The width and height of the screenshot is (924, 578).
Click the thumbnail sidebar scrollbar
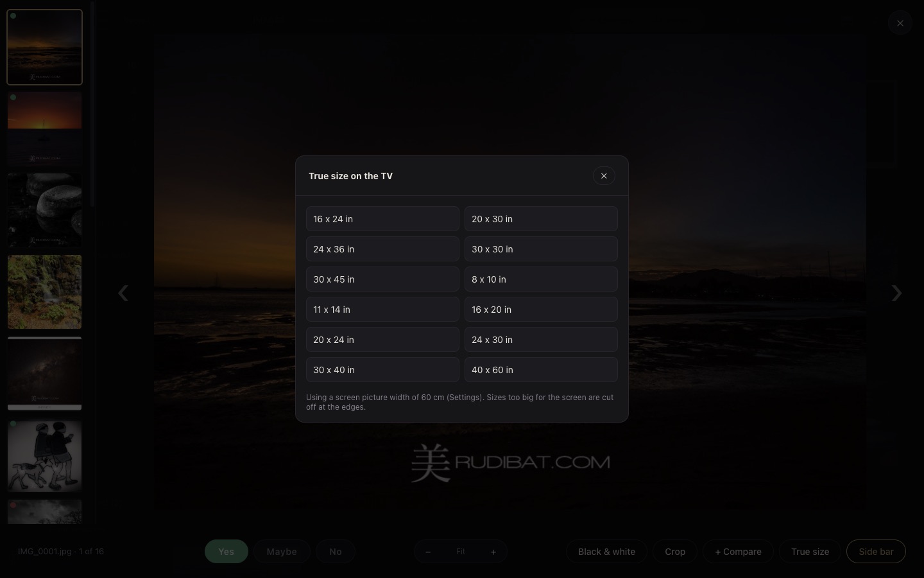[x=92, y=104]
